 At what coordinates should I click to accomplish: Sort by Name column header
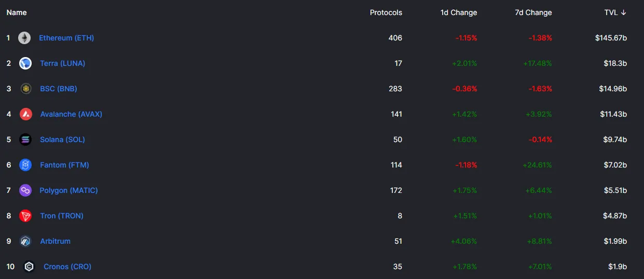coord(17,12)
